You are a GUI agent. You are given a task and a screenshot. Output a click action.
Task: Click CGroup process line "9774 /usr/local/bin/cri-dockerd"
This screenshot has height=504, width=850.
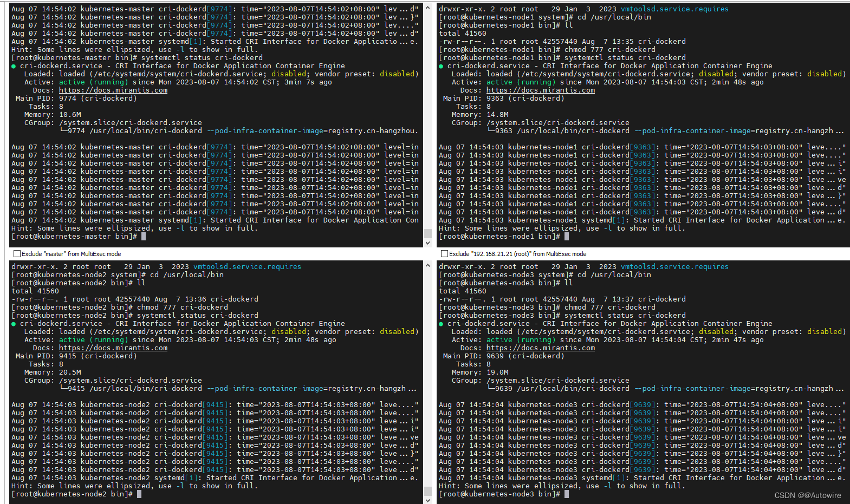[239, 131]
